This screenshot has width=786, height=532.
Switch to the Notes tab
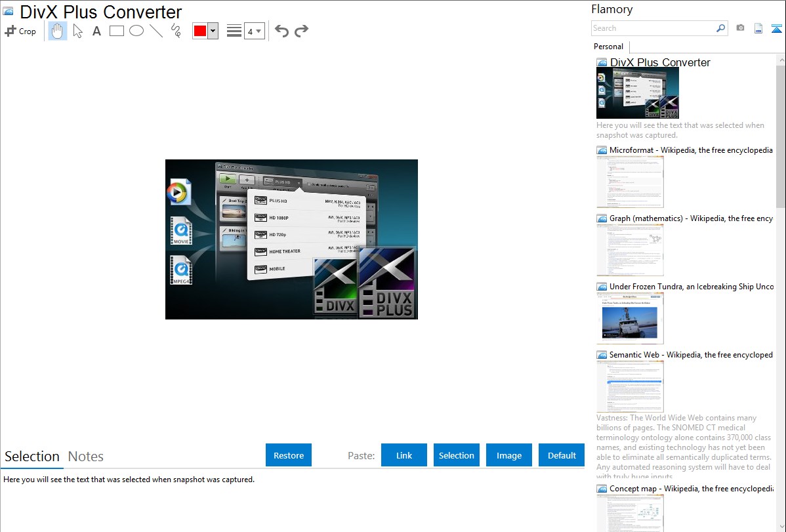(86, 457)
